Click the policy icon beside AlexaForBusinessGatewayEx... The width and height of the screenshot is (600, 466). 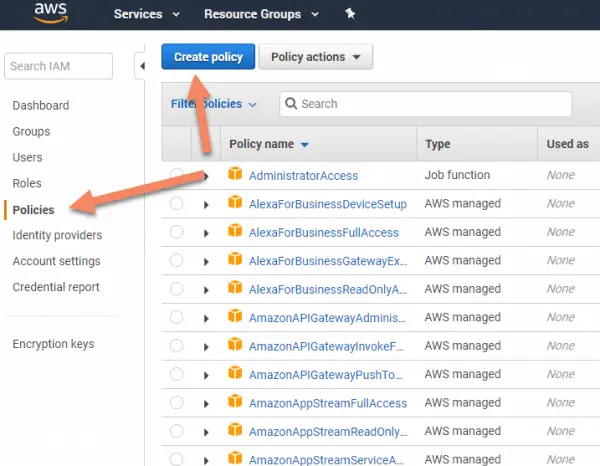pyautogui.click(x=235, y=259)
